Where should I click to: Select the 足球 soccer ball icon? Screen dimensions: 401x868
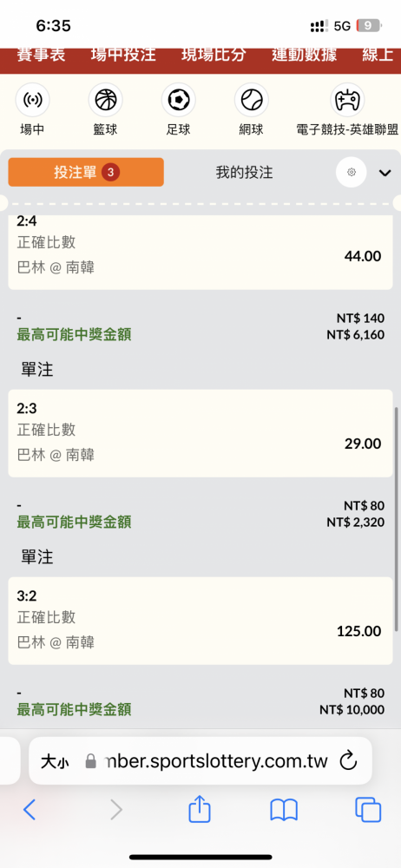pyautogui.click(x=178, y=100)
